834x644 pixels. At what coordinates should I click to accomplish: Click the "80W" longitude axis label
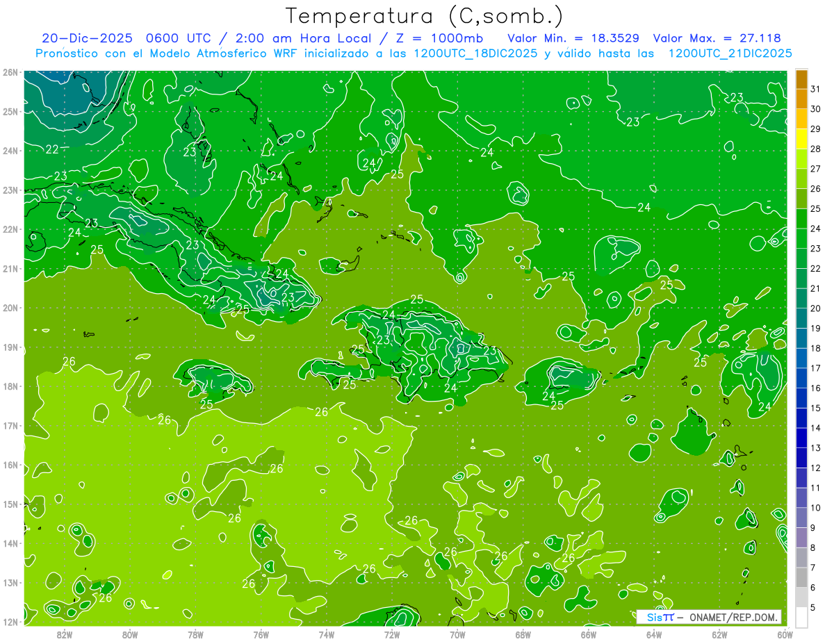point(130,634)
